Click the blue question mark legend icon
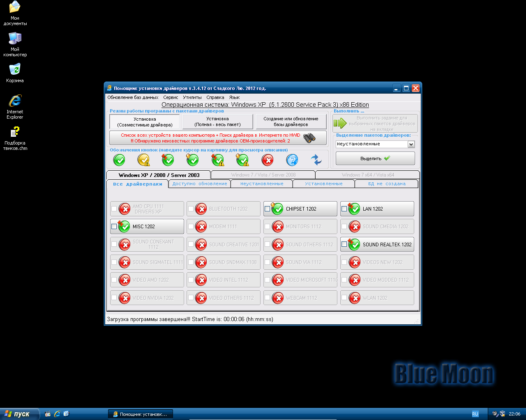This screenshot has width=526, height=420. (x=292, y=160)
